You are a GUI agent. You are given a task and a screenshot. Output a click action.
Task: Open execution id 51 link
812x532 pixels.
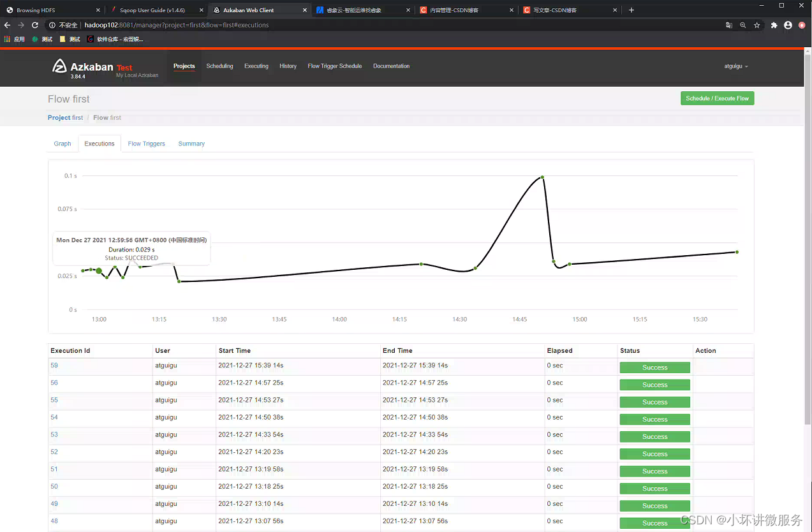[x=54, y=469]
